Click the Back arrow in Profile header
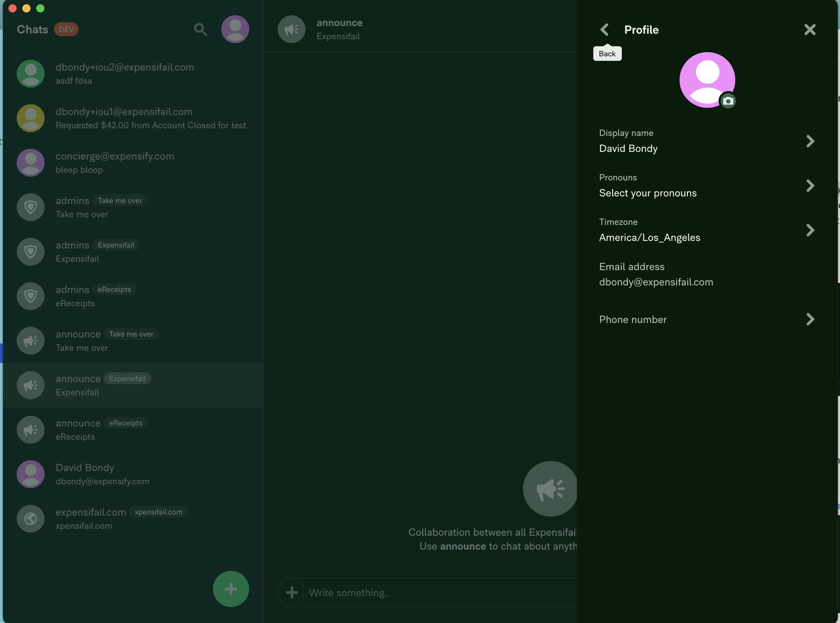840x623 pixels. [604, 30]
